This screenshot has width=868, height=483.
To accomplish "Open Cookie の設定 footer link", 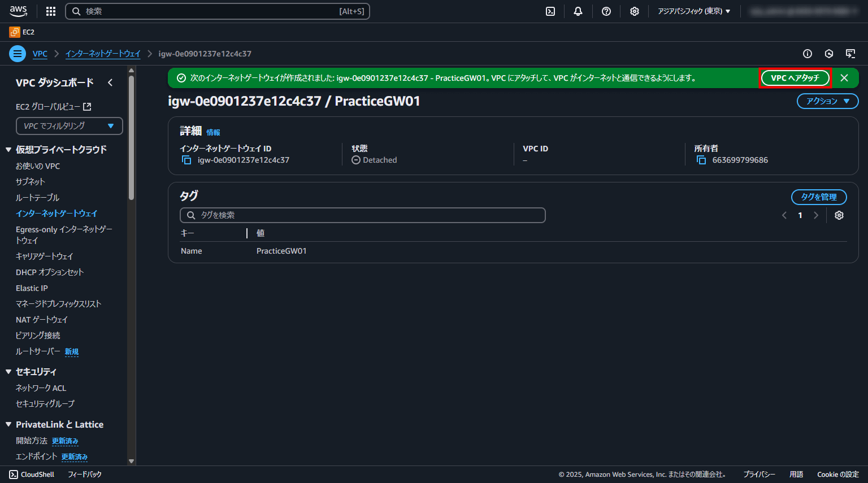I will coord(838,475).
